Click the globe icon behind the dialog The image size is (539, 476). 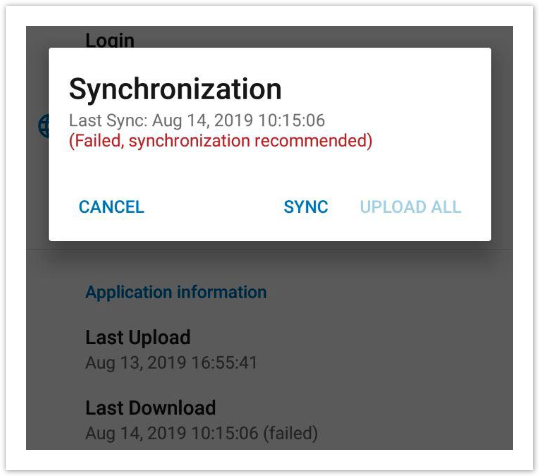[43, 126]
